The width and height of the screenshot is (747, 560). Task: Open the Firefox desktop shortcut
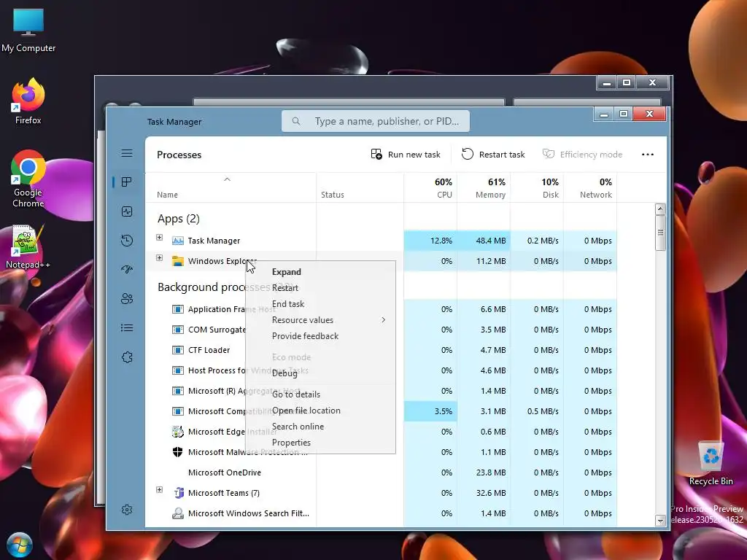(28, 101)
